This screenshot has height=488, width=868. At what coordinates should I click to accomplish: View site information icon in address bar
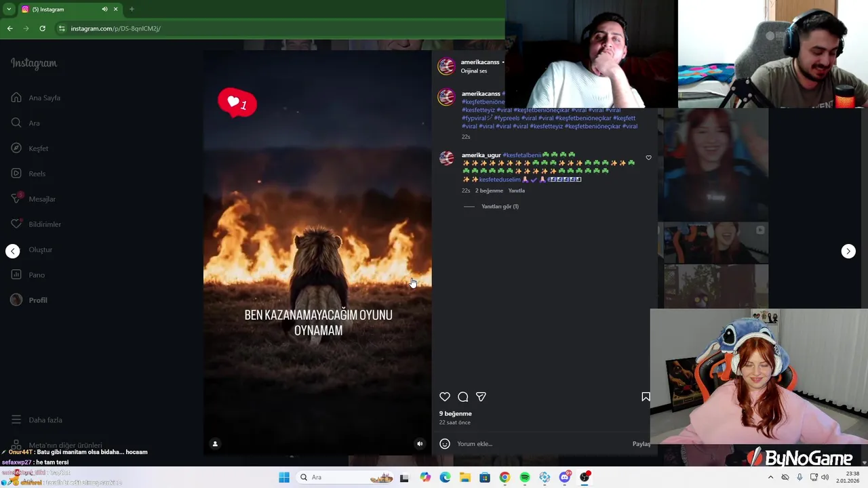click(x=62, y=28)
